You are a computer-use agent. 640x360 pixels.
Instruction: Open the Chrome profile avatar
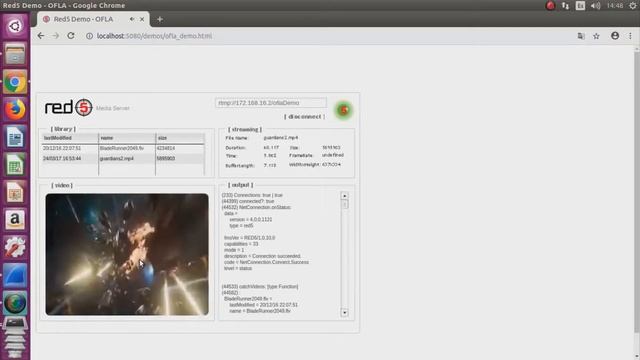[x=615, y=36]
